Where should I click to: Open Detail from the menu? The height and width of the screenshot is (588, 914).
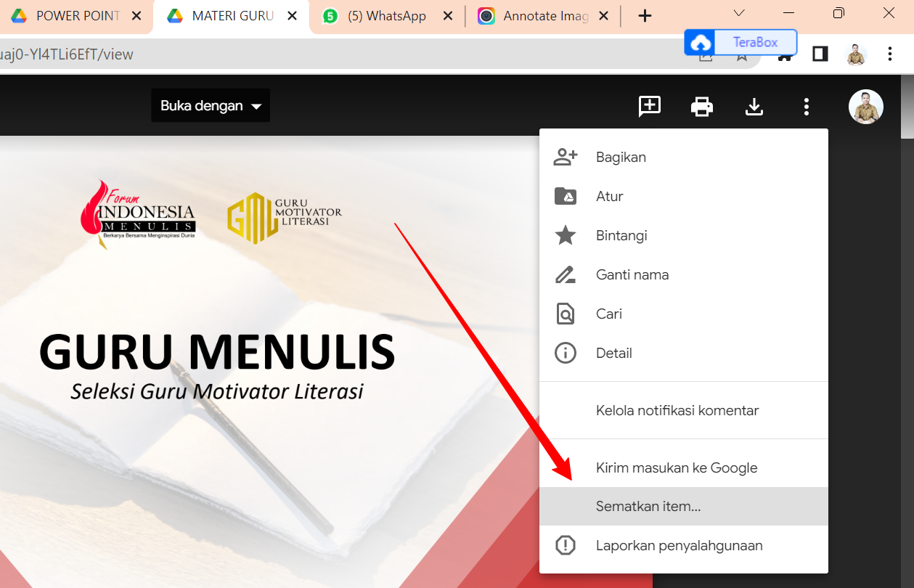click(683, 353)
